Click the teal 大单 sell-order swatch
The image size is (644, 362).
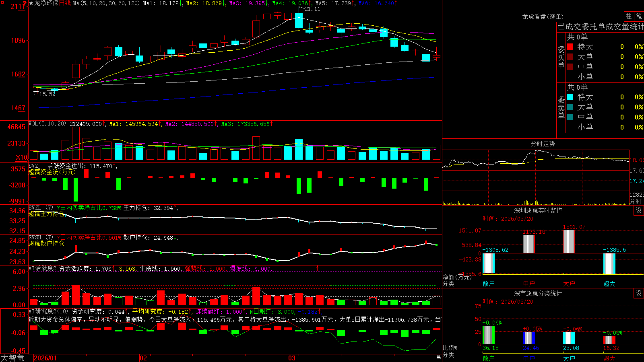(x=570, y=107)
